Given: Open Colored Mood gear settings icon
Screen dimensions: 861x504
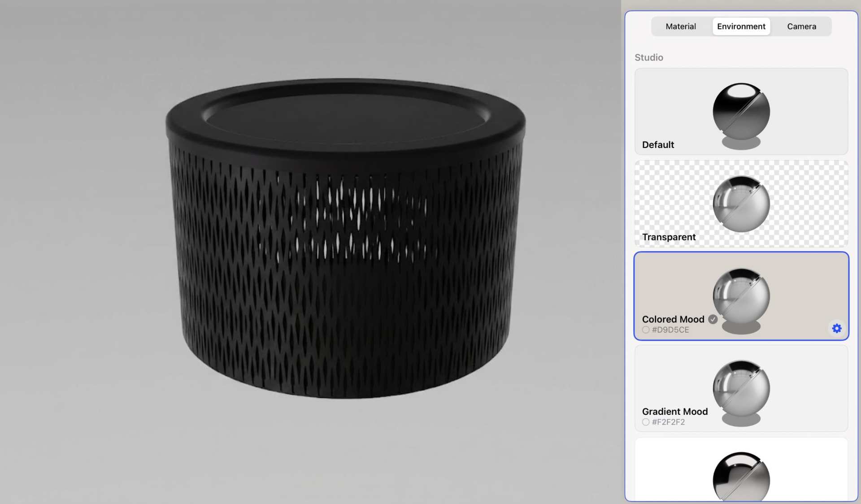Looking at the screenshot, I should point(837,329).
